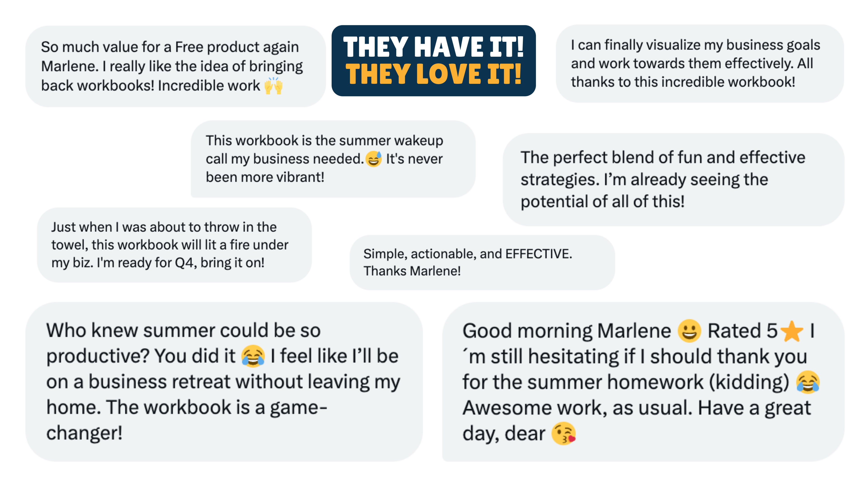Click Simple, actionable, and EFFECTIVE bubble

[x=482, y=262]
